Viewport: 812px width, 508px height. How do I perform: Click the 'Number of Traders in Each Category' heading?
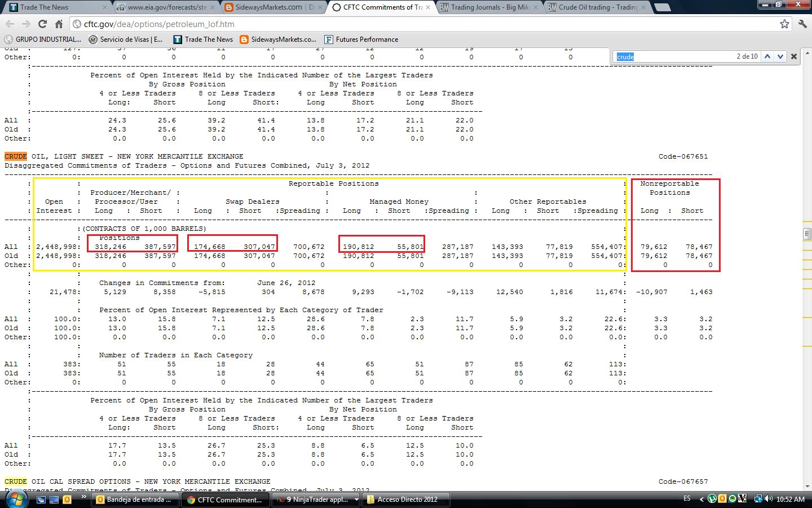(176, 355)
